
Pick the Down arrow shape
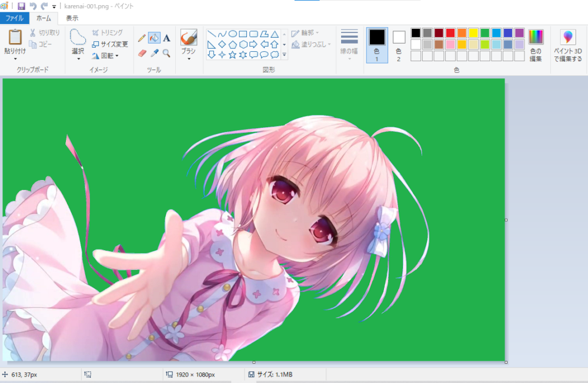(212, 55)
